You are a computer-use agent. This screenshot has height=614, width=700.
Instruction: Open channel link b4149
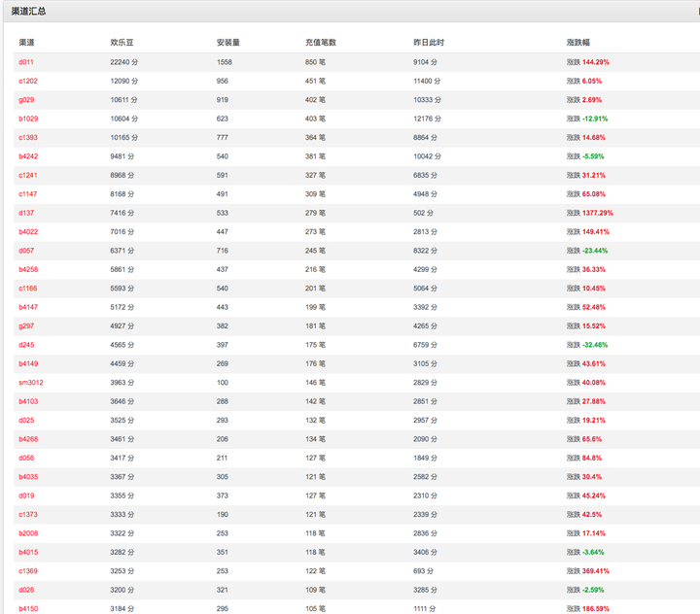[28, 363]
